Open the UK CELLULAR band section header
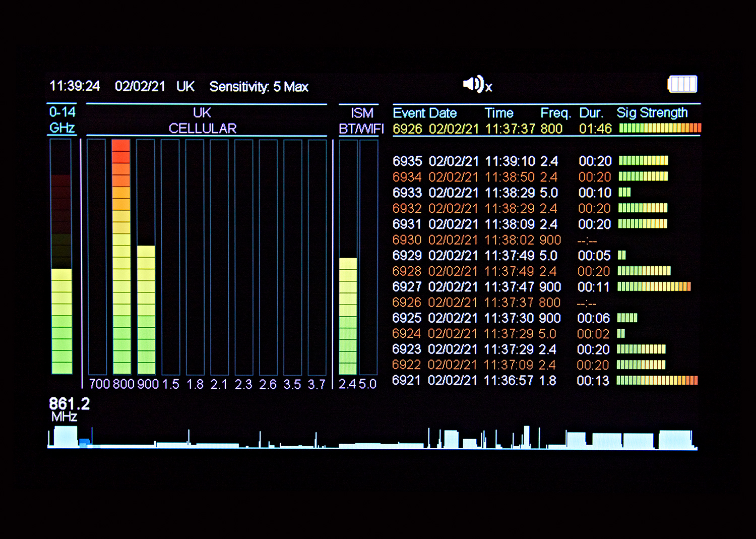 (x=202, y=121)
